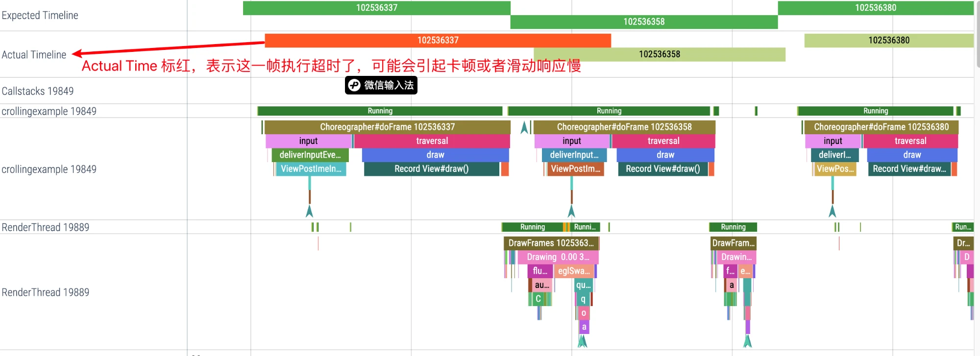Select the Callstacks 19849 track label
Viewport: 980px width, 356px height.
tap(38, 91)
